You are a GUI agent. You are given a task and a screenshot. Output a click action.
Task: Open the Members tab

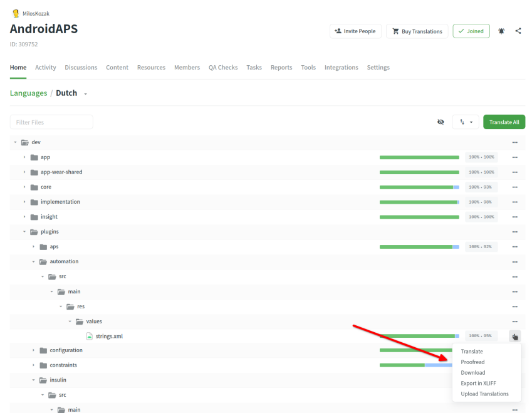(x=187, y=68)
